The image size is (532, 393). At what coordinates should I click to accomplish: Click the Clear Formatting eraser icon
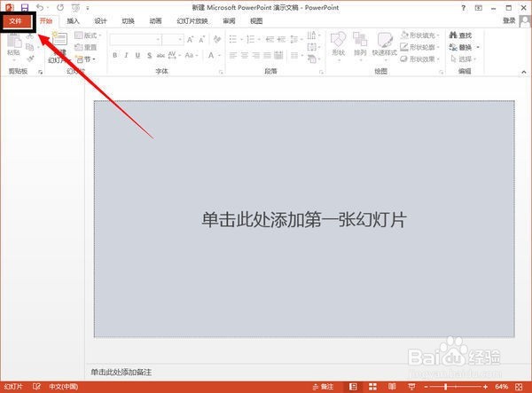(x=217, y=39)
